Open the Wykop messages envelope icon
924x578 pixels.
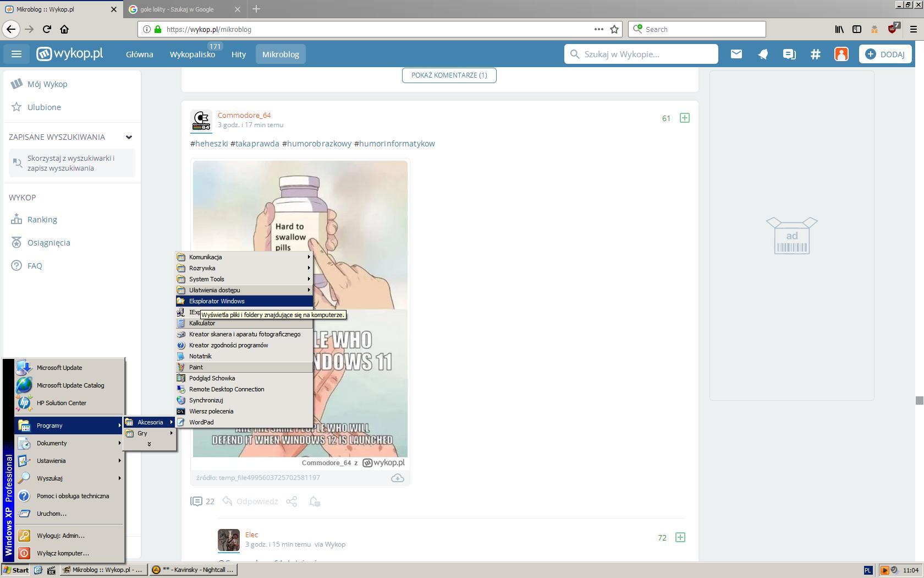pos(736,54)
